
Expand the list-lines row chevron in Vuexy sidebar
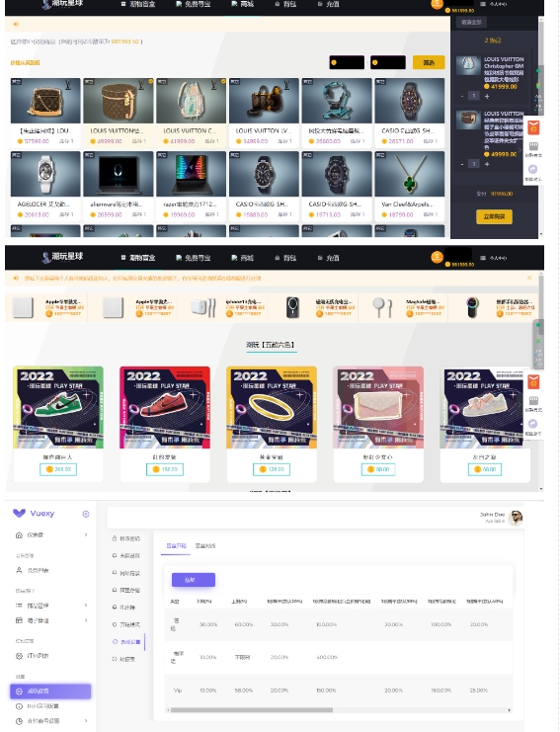coord(86,606)
